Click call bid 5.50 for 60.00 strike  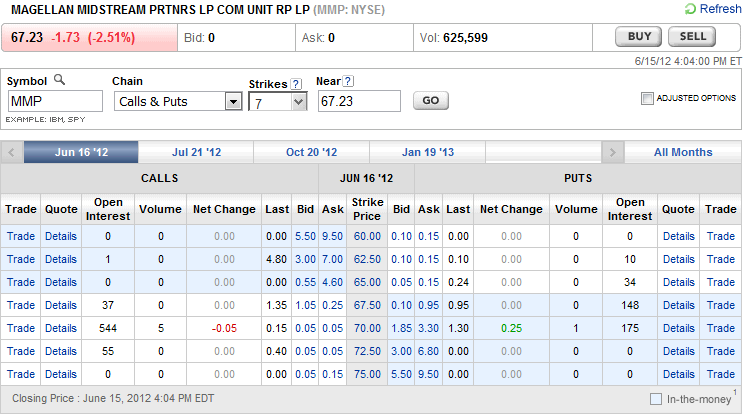tap(306, 236)
